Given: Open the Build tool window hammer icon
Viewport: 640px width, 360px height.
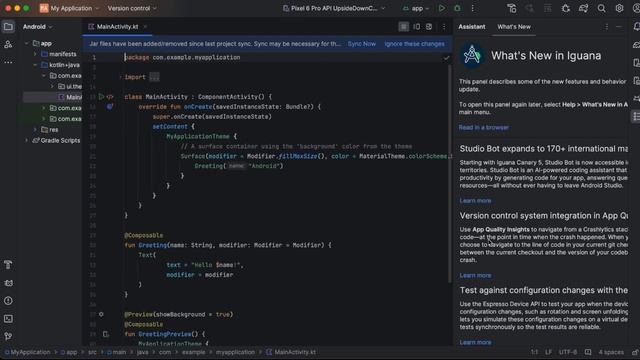Looking at the screenshot, I should point(8,265).
